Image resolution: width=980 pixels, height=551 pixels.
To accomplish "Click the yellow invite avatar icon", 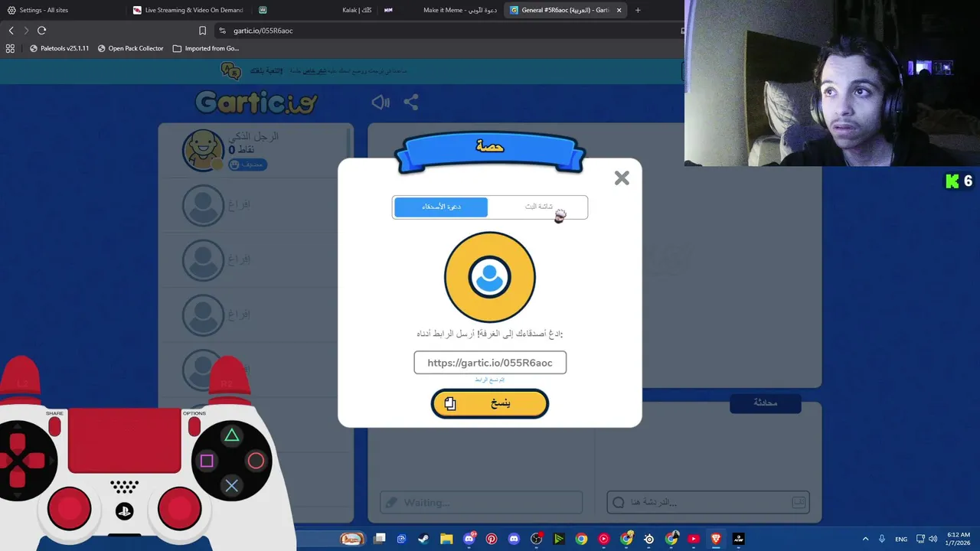I will click(490, 277).
